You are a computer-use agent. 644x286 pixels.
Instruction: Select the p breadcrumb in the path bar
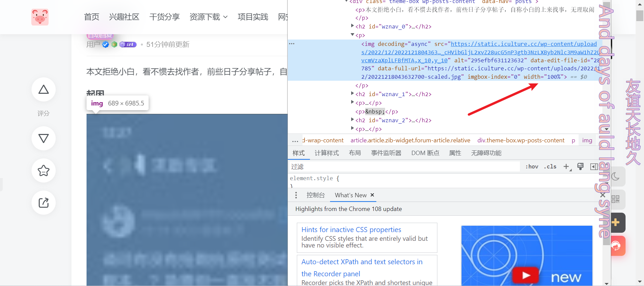coord(573,140)
